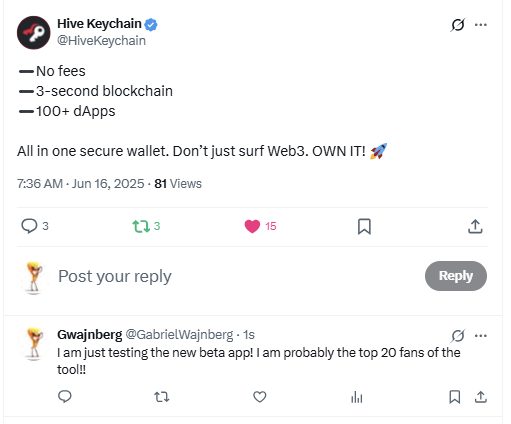This screenshot has width=511, height=424.
Task: Share the Hive Keychain post
Action: [x=475, y=226]
